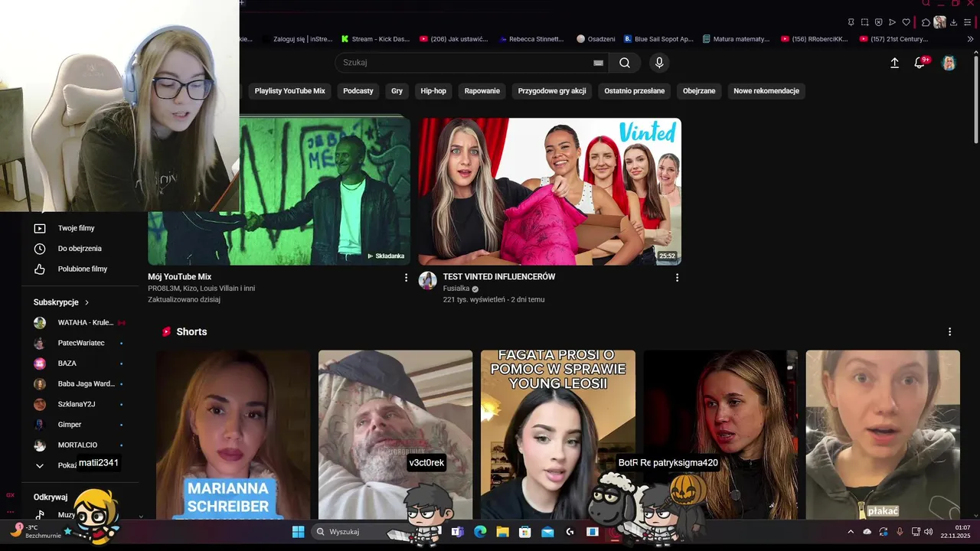
Task: Open the (157) 21st Century bookmark
Action: click(x=893, y=39)
